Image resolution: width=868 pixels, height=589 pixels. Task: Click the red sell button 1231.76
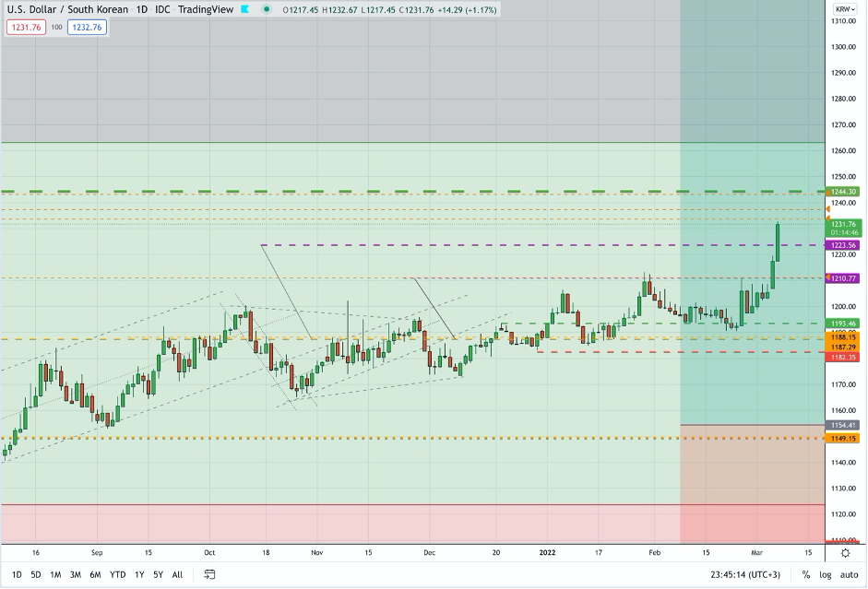click(25, 28)
